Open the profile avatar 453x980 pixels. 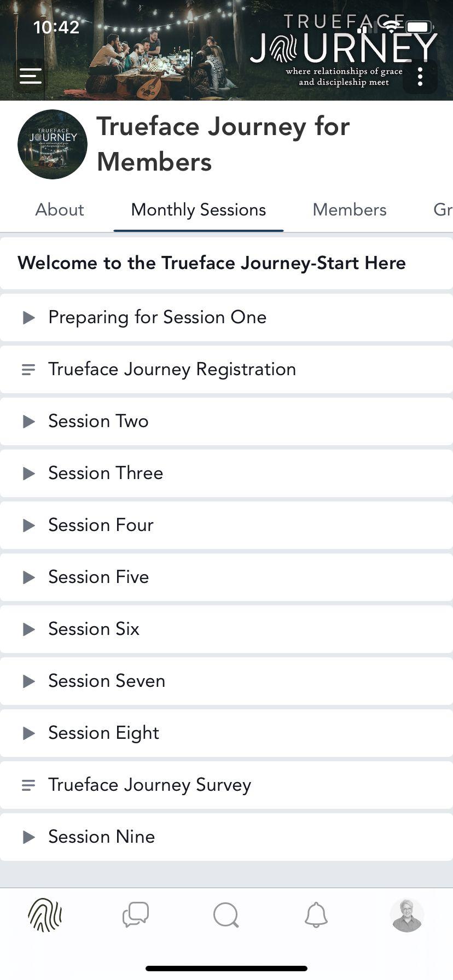point(407,914)
